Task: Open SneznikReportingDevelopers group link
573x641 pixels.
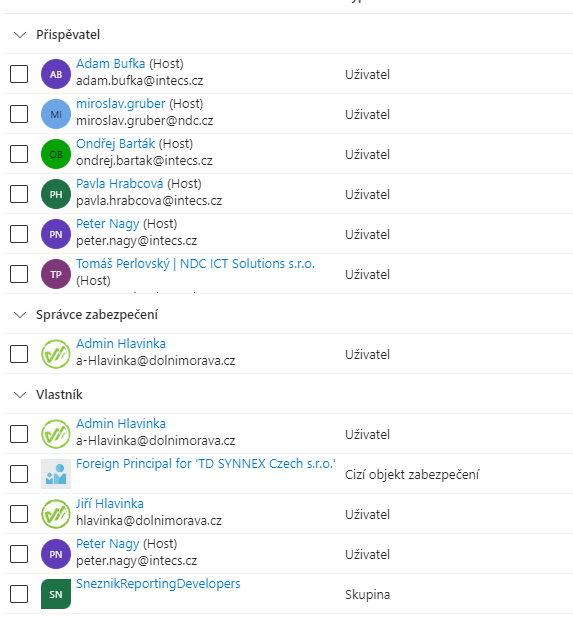Action: tap(158, 584)
